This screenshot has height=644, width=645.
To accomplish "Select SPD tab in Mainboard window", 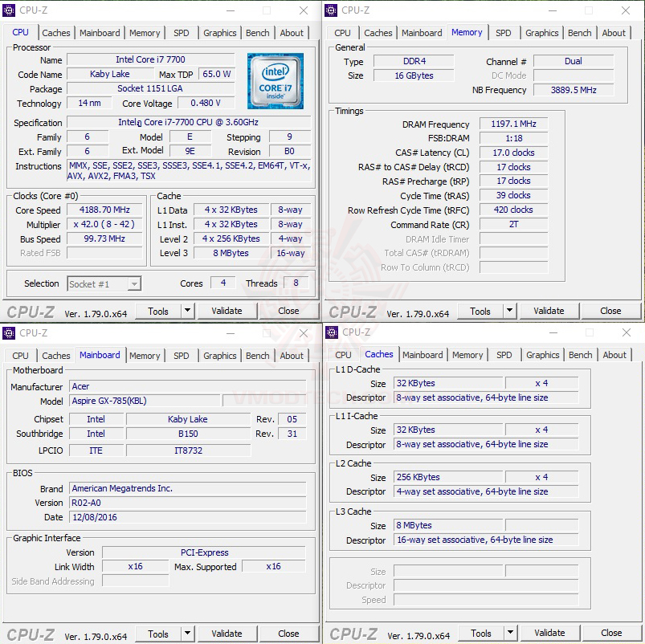I will [181, 356].
